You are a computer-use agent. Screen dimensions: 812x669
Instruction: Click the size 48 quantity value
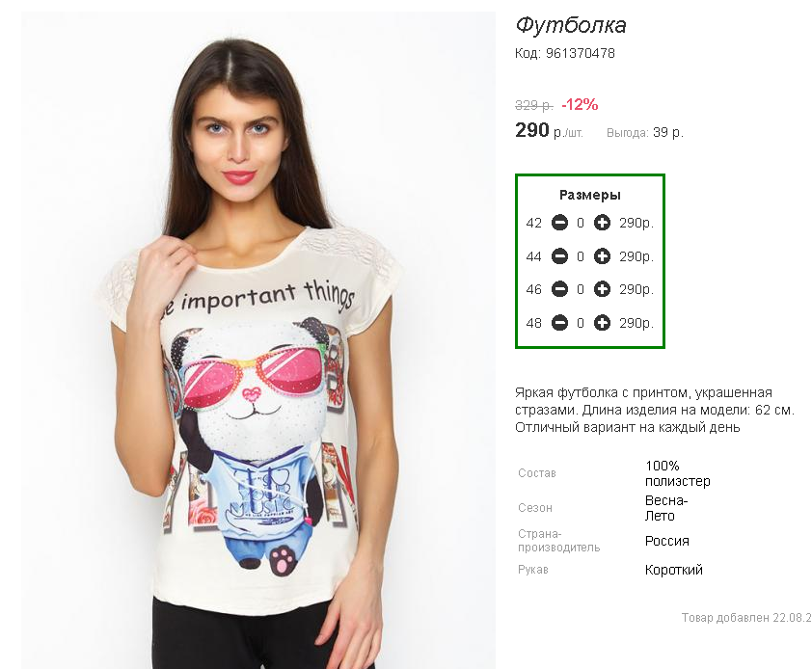[x=581, y=324]
